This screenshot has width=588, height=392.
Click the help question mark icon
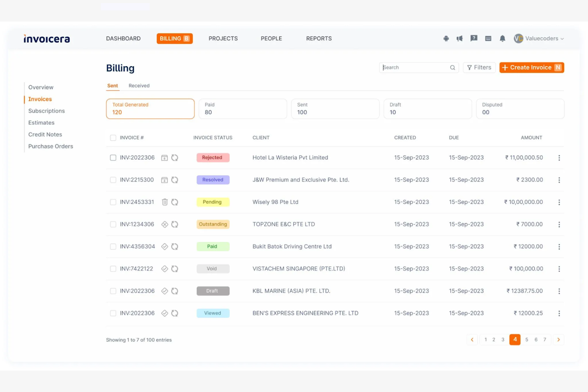[474, 39]
